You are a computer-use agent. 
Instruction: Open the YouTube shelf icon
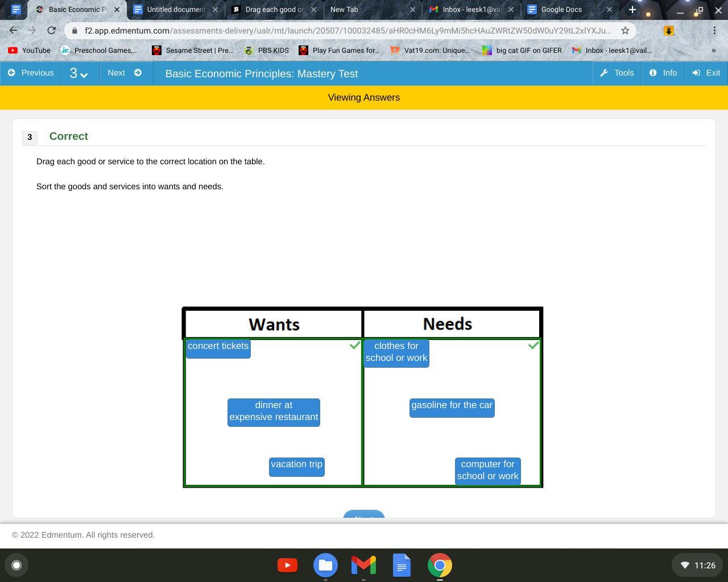(287, 565)
